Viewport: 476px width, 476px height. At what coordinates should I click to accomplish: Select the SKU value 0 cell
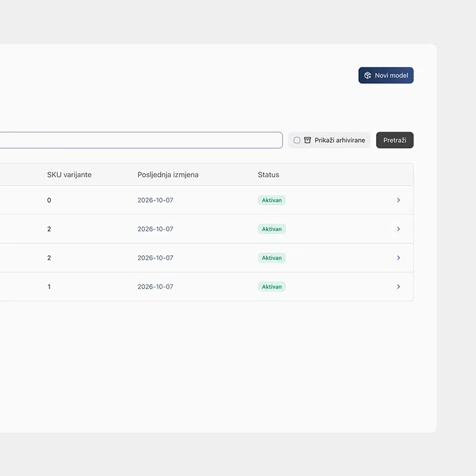(49, 200)
